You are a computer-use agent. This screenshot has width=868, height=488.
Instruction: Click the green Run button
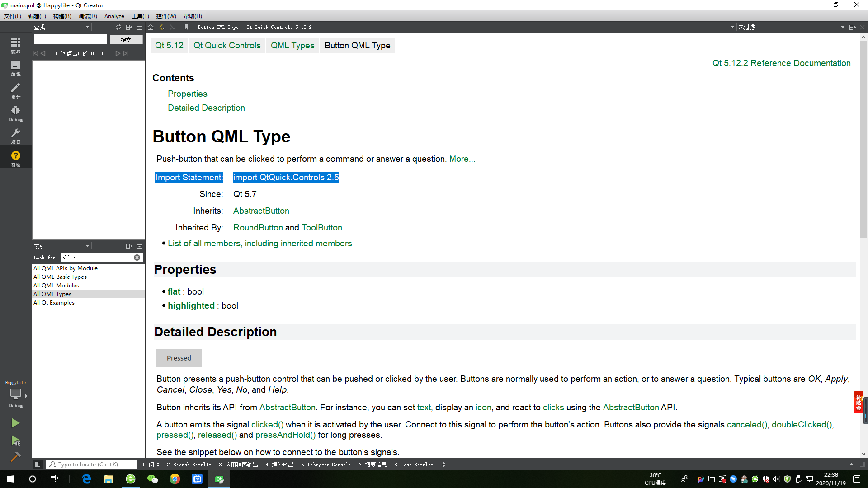15,423
